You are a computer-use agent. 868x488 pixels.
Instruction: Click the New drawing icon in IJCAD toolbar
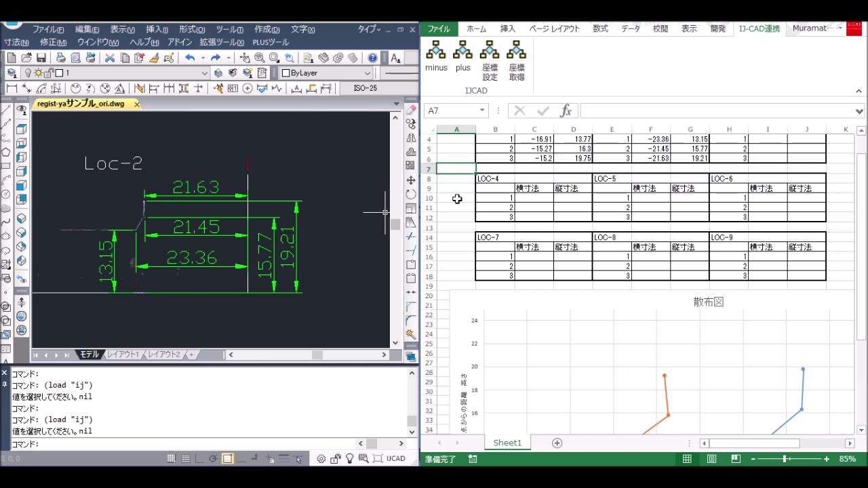pyautogui.click(x=12, y=58)
